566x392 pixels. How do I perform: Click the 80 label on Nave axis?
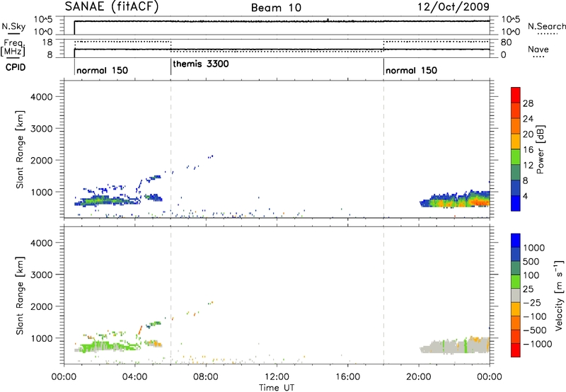pyautogui.click(x=506, y=42)
